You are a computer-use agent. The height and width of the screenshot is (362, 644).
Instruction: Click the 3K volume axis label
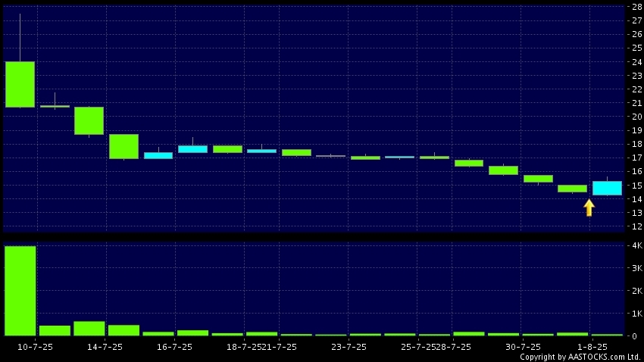point(637,268)
